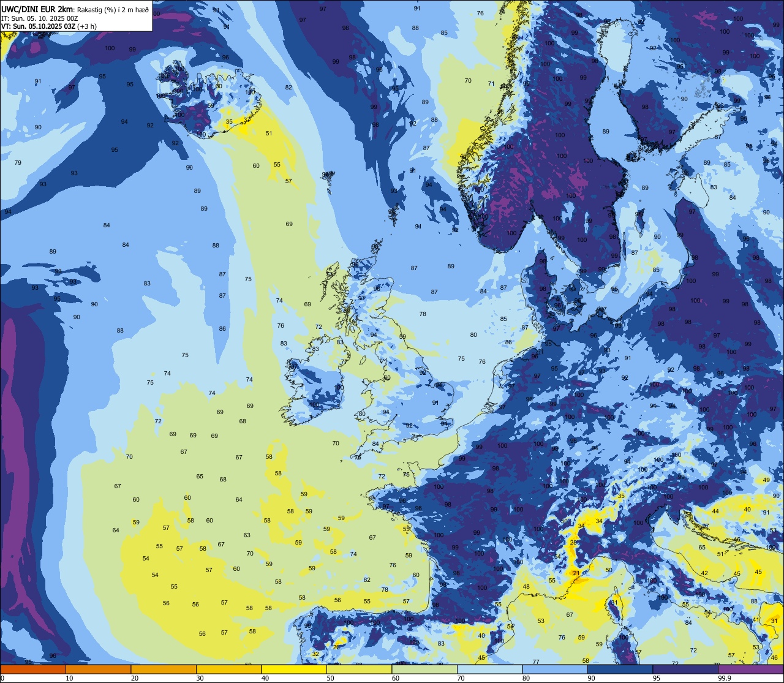The width and height of the screenshot is (784, 683).
Task: Click the humidity value 28 on the map
Action: click(x=574, y=543)
